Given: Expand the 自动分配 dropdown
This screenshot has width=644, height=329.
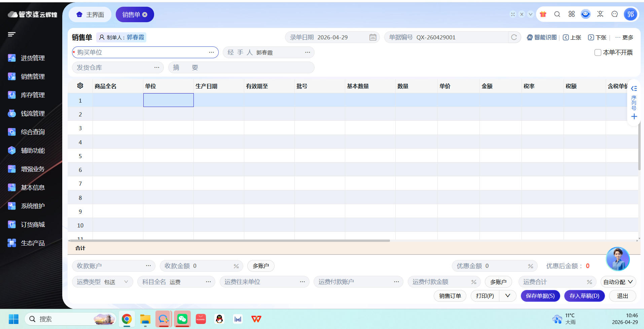Looking at the screenshot, I should (618, 282).
